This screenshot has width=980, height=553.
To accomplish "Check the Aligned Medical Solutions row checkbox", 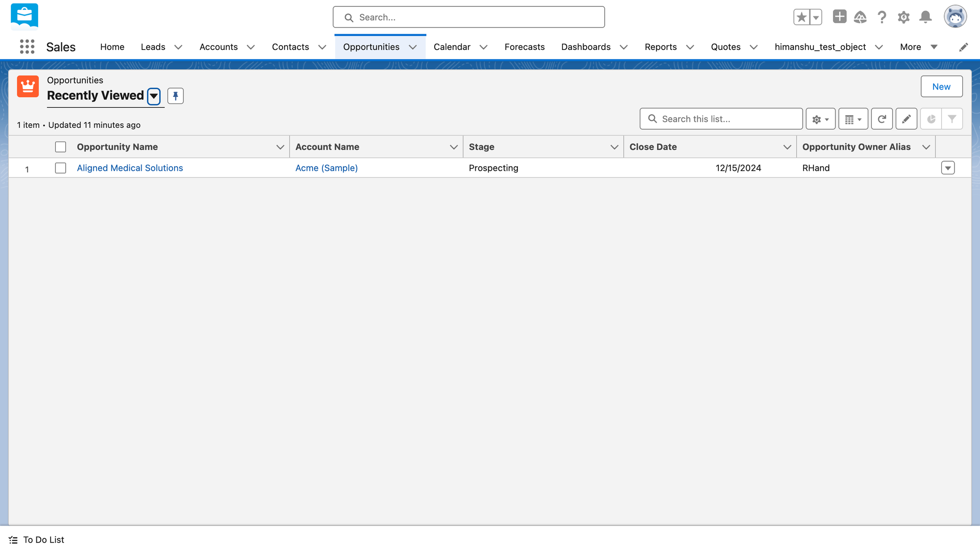I will (x=60, y=168).
